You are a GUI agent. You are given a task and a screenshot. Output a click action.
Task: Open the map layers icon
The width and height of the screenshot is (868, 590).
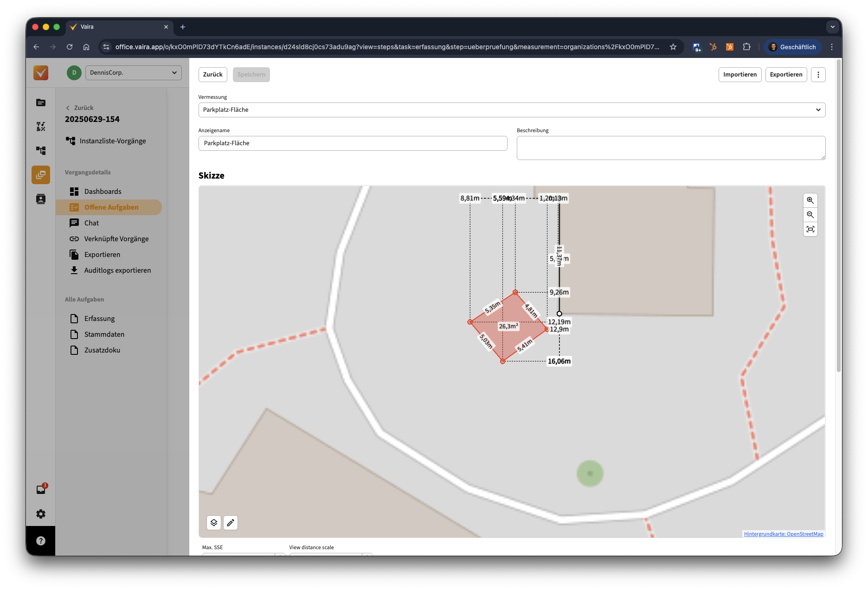[213, 523]
